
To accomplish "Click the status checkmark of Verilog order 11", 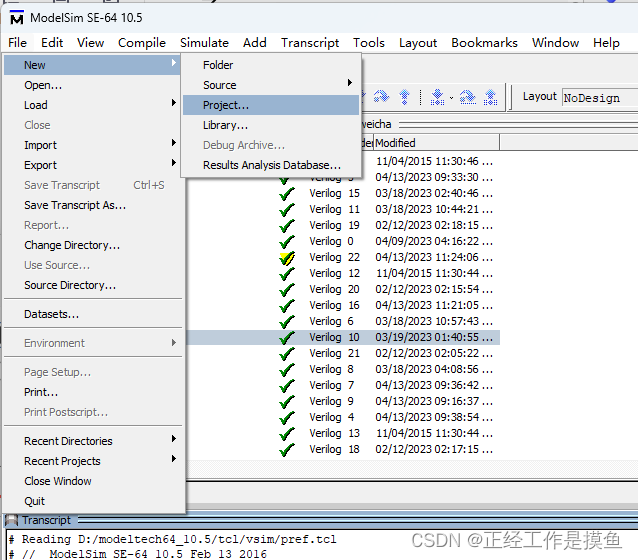I will 287,209.
